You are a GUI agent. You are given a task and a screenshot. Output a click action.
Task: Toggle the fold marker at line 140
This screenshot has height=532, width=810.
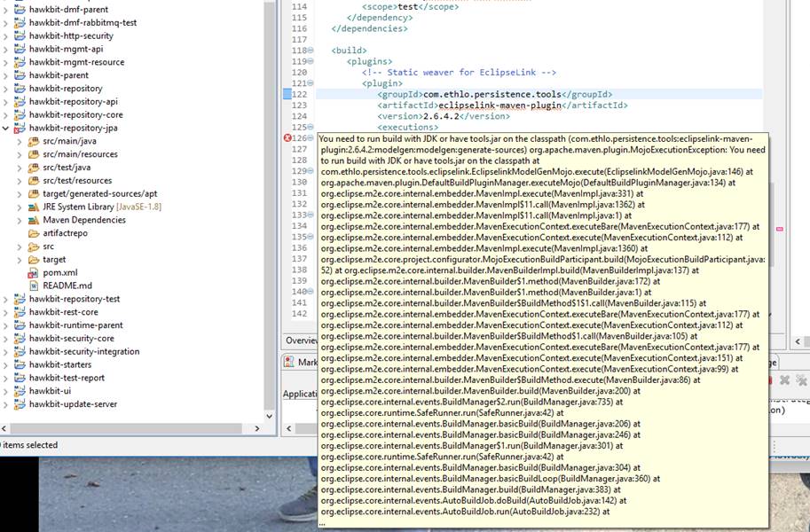click(x=311, y=292)
